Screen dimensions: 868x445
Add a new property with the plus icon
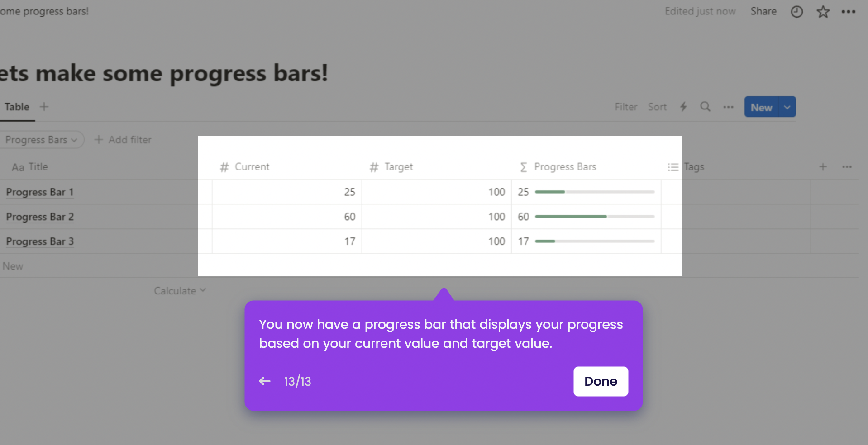(x=822, y=166)
